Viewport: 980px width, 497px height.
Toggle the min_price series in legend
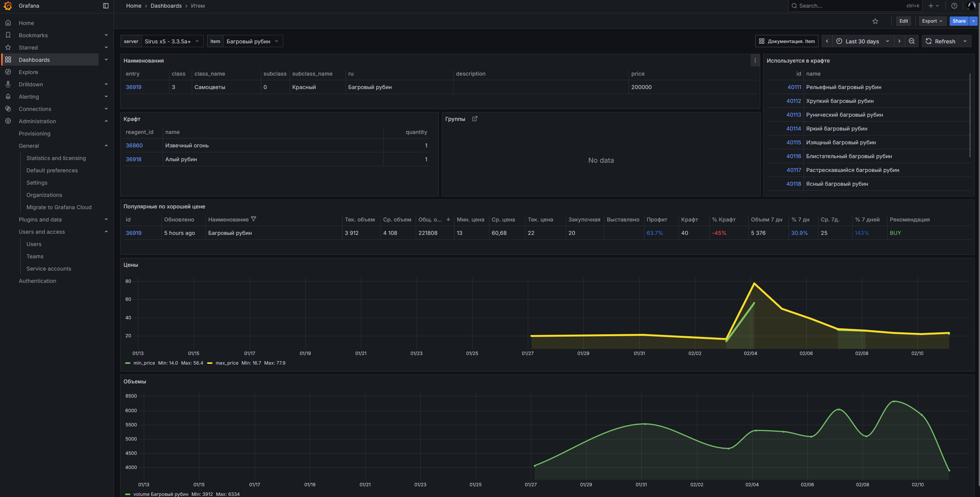coord(144,363)
